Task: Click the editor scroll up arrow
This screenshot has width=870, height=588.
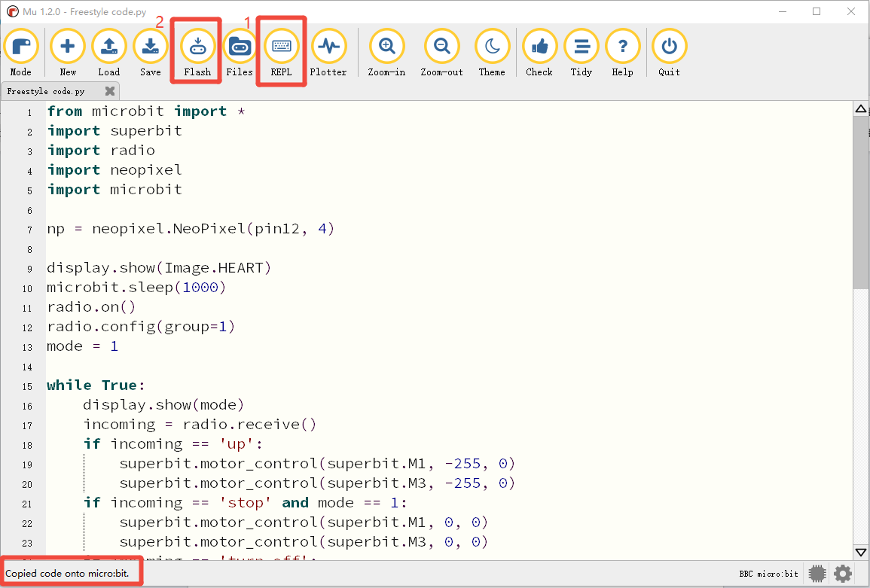Action: [861, 108]
